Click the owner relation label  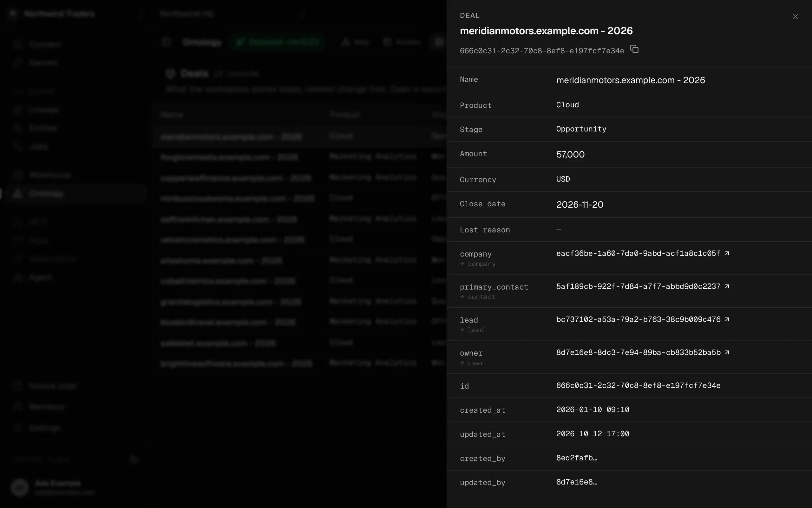pos(471,353)
